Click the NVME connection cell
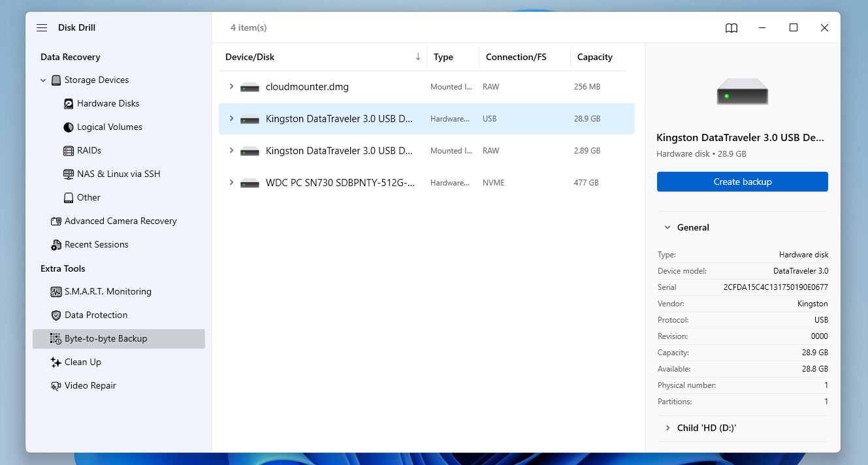Image resolution: width=868 pixels, height=465 pixels. click(494, 183)
